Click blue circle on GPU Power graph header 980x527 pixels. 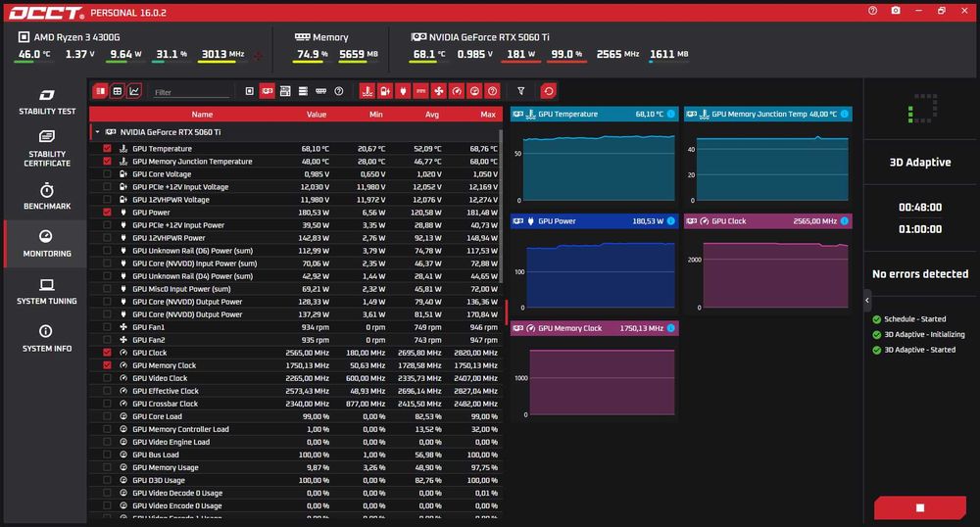pos(670,221)
